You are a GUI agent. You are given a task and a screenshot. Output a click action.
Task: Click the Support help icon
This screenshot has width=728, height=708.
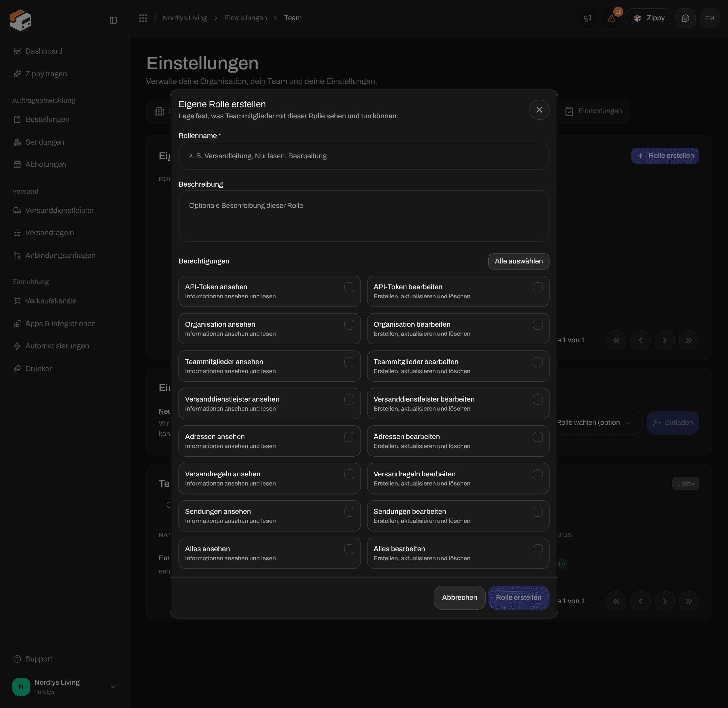(17, 659)
